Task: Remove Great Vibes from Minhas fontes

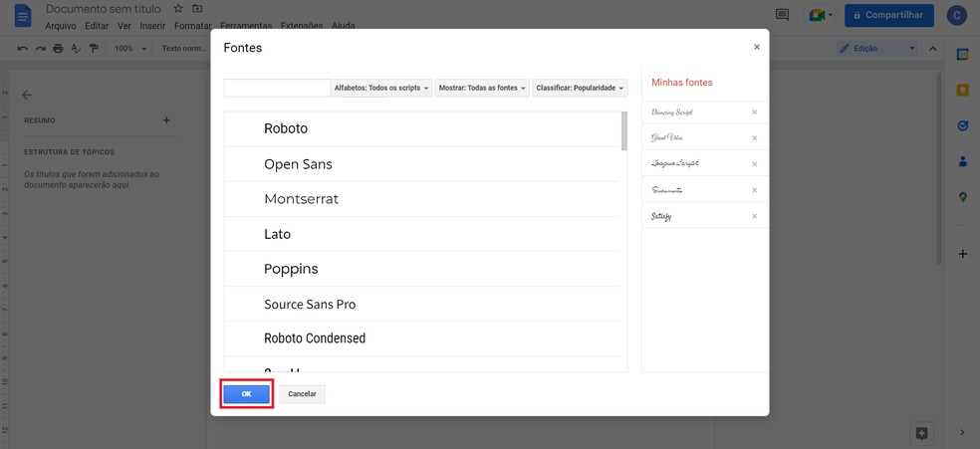Action: point(754,138)
